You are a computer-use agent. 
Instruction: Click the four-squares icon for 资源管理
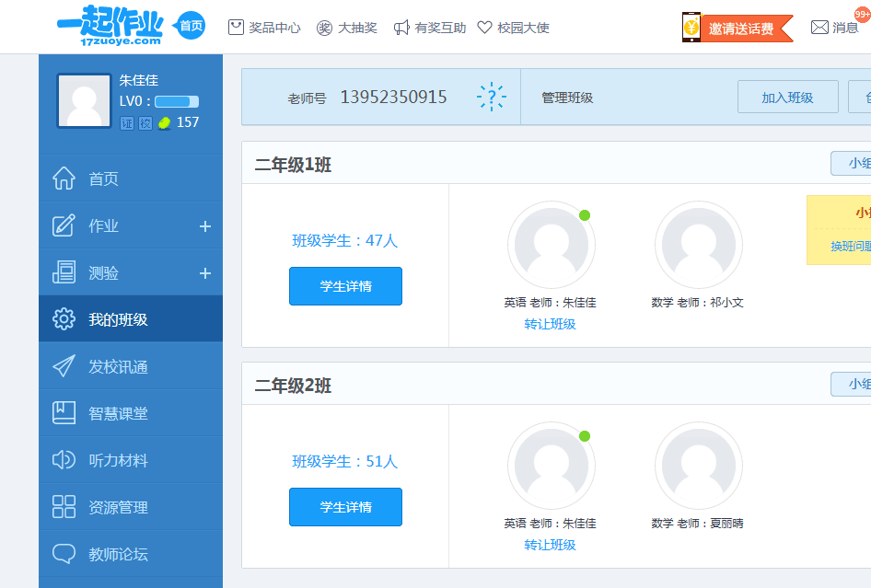tap(64, 506)
